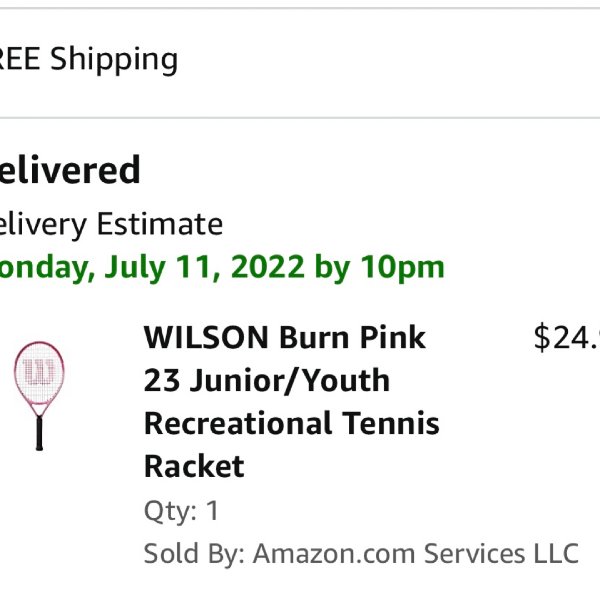Select the FREE Shipping text

89,59
